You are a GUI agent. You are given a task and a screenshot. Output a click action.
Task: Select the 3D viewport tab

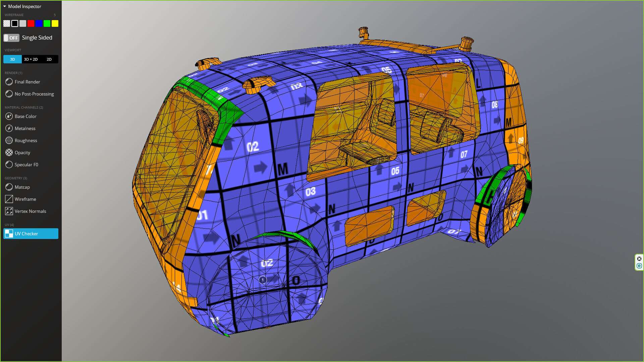[x=12, y=59]
